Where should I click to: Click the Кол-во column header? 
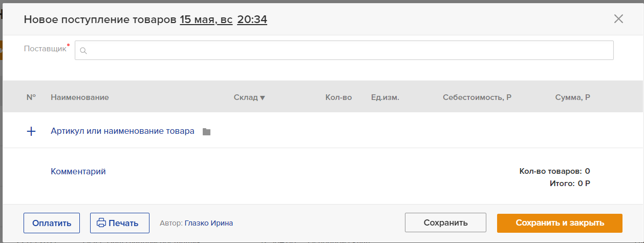pos(338,97)
